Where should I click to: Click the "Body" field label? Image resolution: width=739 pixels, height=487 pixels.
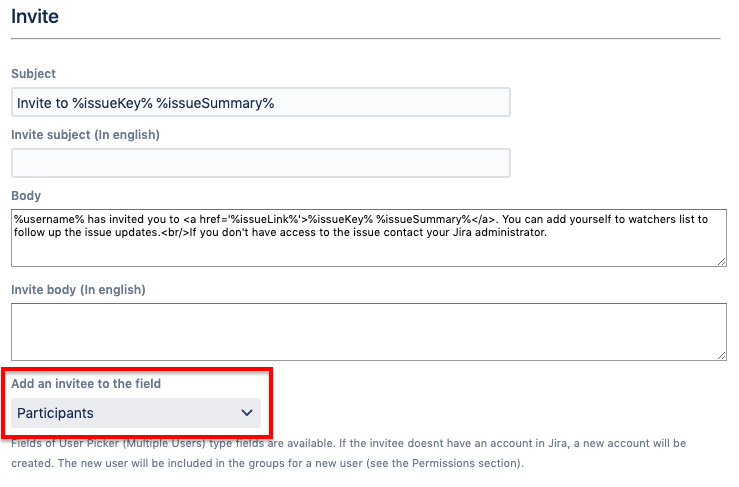[x=26, y=196]
